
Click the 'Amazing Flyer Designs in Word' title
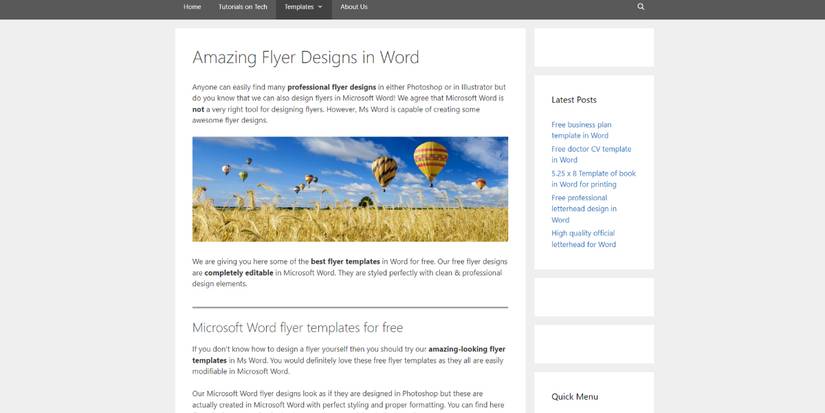(306, 57)
